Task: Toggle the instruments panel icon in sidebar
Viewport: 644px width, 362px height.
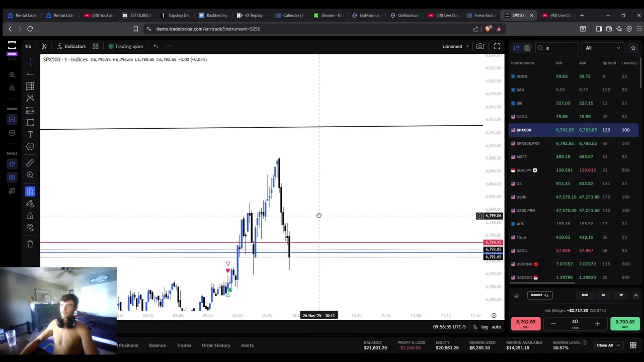Action: (x=12, y=164)
